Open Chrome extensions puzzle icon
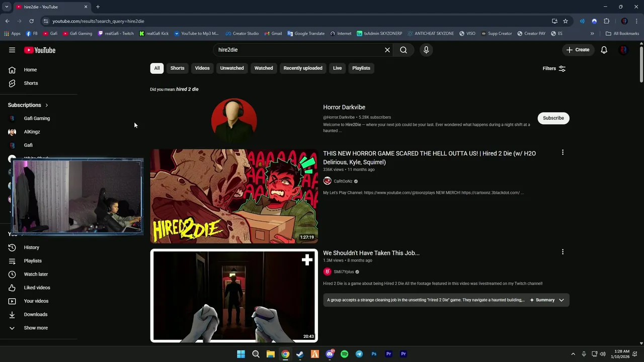644x362 pixels. pyautogui.click(x=606, y=21)
